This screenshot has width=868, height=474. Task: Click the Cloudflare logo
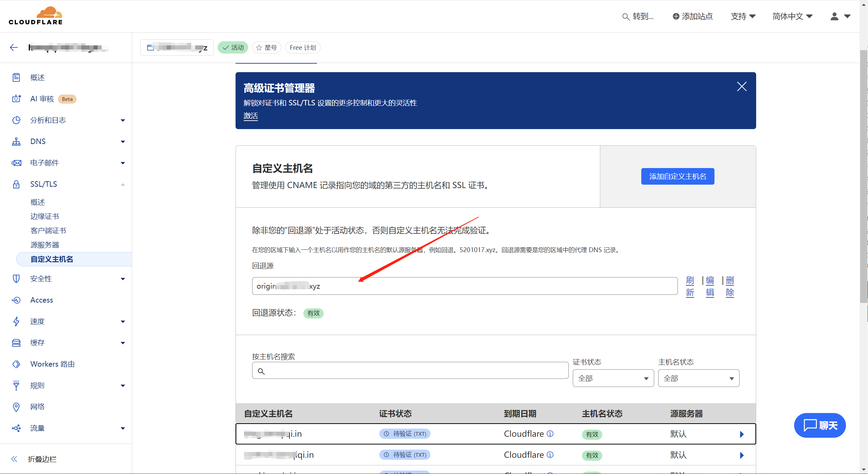coord(36,16)
